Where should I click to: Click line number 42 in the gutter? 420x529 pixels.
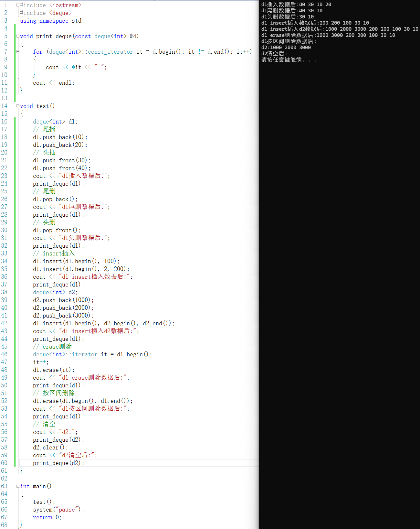point(4,323)
